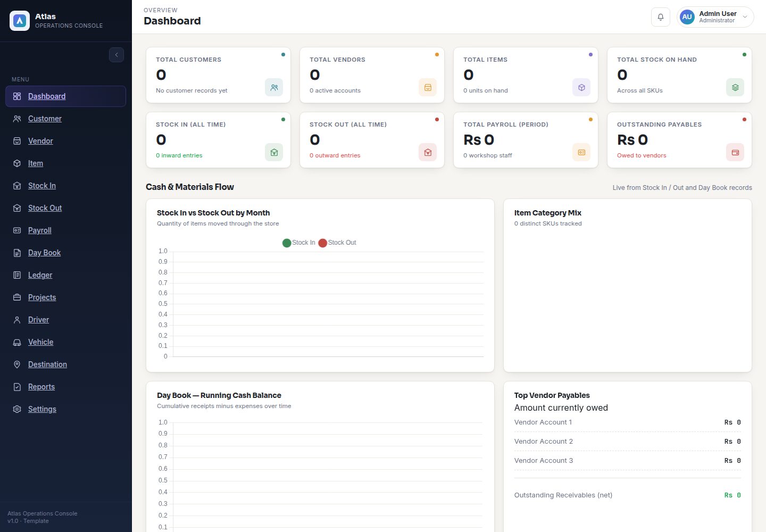Toggle Stock In series in chart legend
Viewport: 766px width, 532px height.
(x=298, y=243)
